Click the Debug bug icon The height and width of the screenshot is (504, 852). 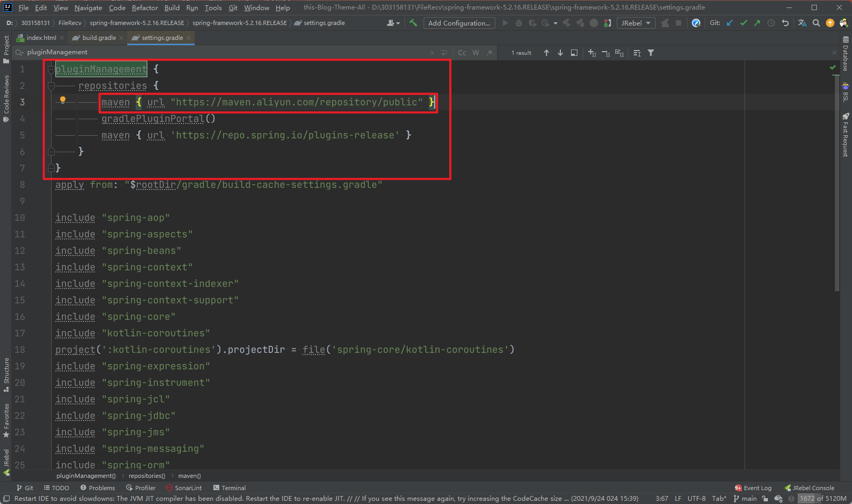coord(519,23)
